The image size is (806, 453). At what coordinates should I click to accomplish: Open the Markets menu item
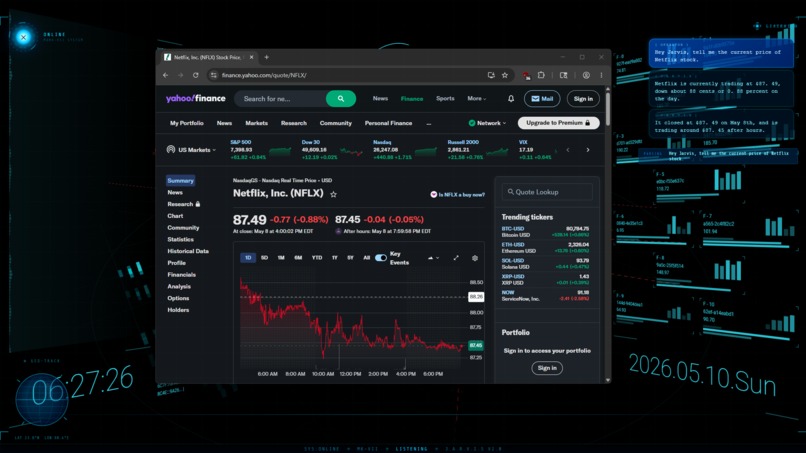[x=257, y=123]
